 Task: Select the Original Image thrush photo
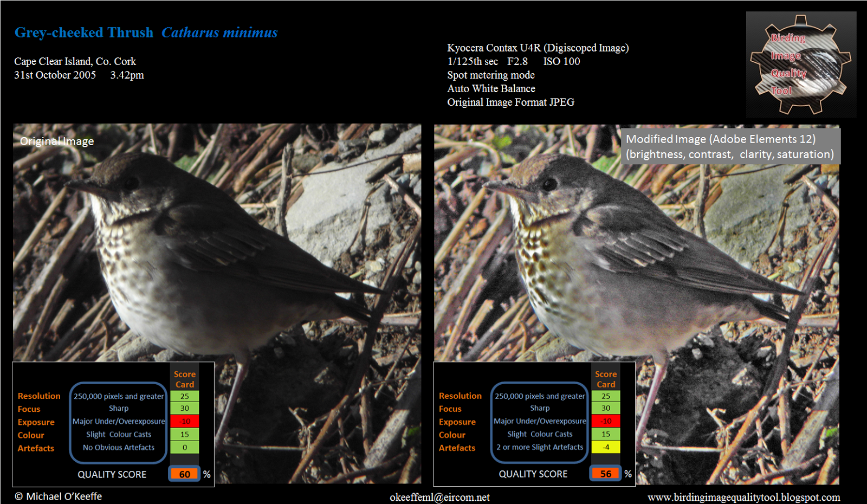pyautogui.click(x=217, y=303)
